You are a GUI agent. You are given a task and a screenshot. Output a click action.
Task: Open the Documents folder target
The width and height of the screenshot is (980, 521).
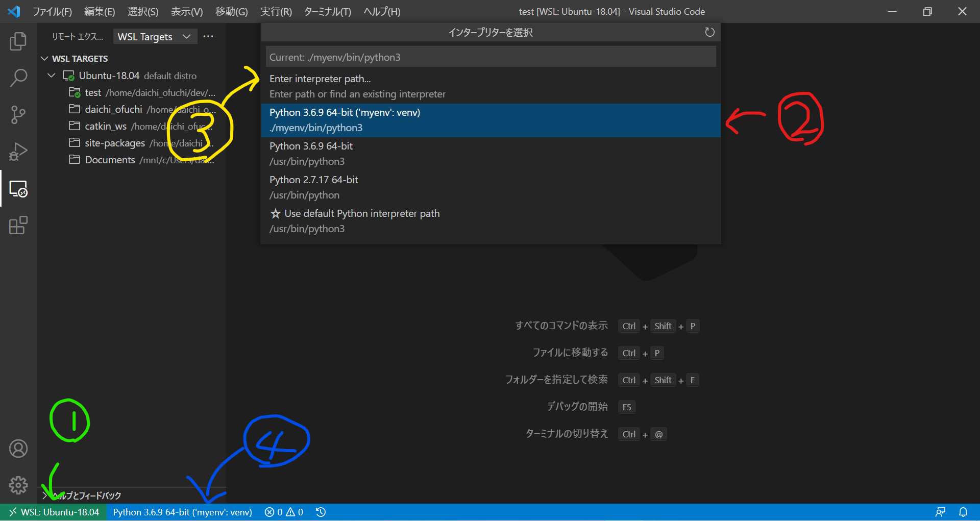[x=132, y=160]
